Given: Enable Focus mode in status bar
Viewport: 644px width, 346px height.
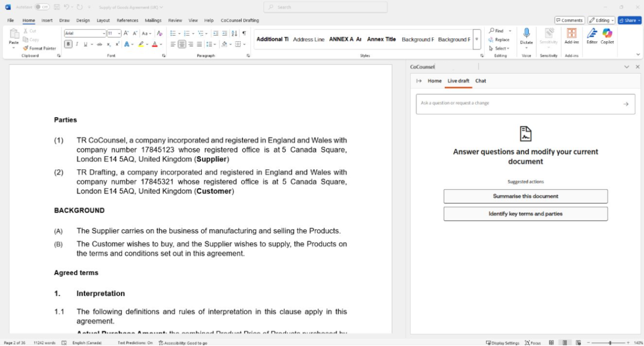Looking at the screenshot, I should pyautogui.click(x=533, y=343).
